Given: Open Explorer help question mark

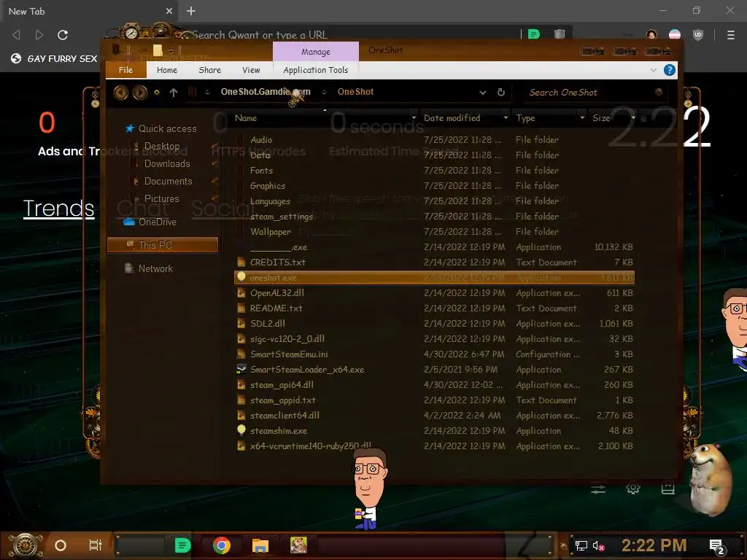Looking at the screenshot, I should click(x=670, y=70).
